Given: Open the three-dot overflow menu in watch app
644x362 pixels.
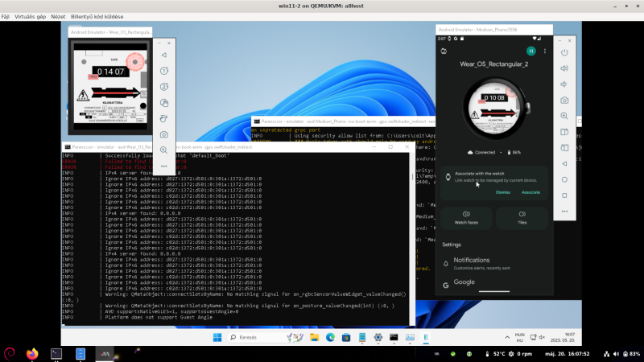Looking at the screenshot, I should tap(545, 51).
